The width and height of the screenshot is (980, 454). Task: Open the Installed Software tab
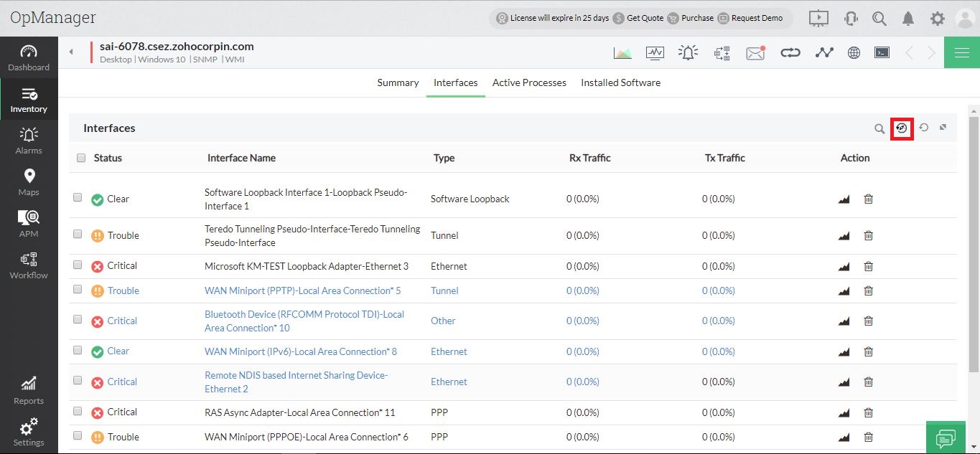(x=620, y=82)
